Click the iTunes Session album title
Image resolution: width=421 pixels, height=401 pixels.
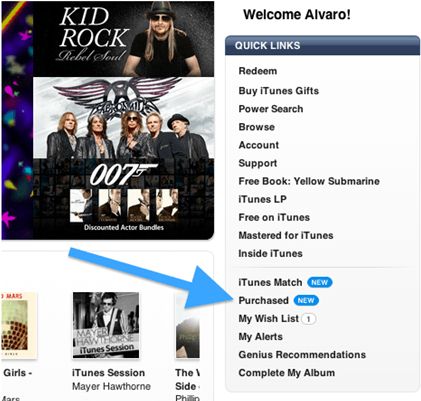point(108,373)
